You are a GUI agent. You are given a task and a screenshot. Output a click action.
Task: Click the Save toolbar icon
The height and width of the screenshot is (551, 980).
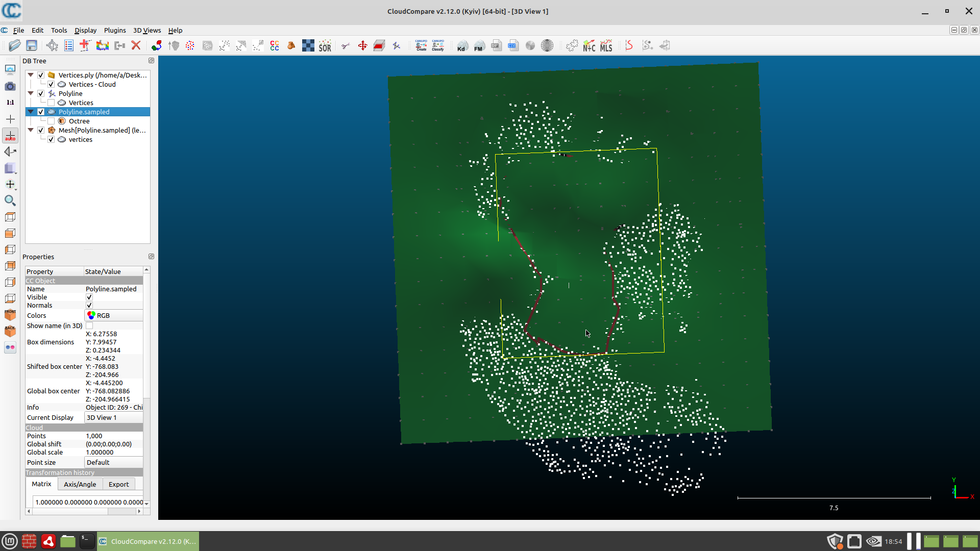[32, 45]
